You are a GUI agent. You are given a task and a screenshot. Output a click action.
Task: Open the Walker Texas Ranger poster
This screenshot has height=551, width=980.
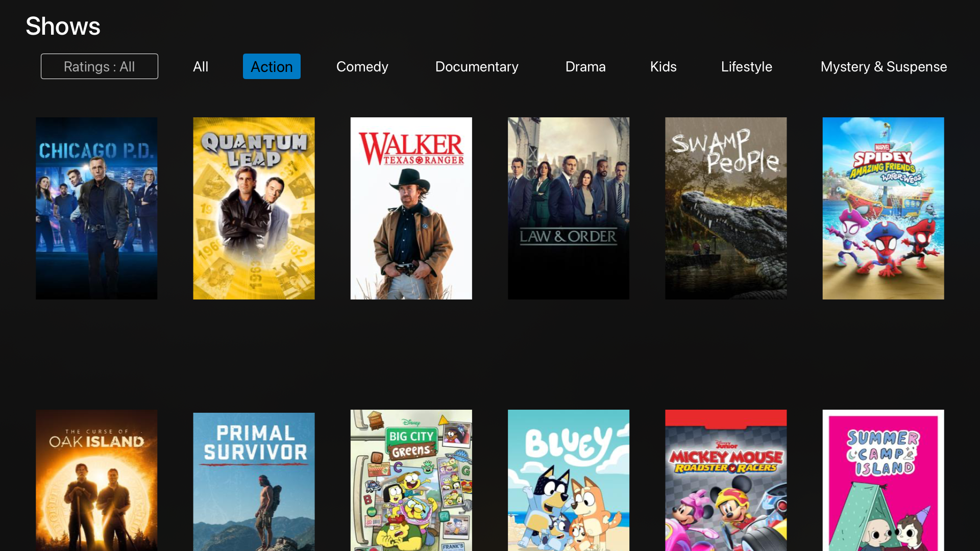411,208
